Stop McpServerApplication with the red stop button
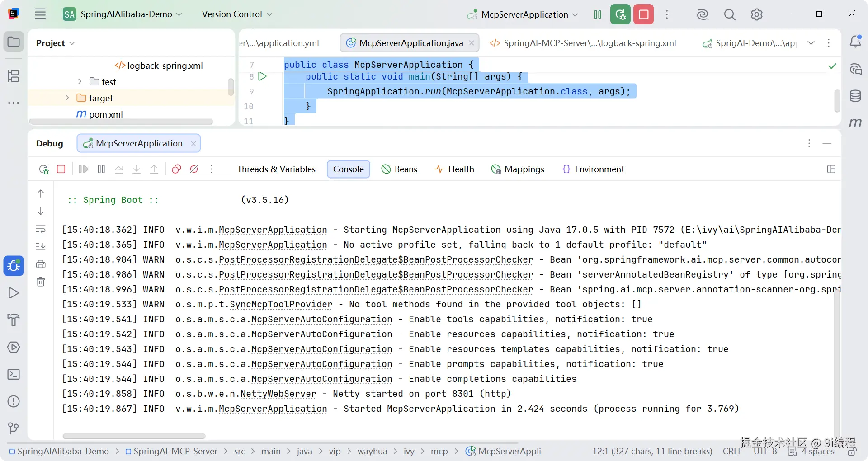This screenshot has height=461, width=868. pos(644,14)
